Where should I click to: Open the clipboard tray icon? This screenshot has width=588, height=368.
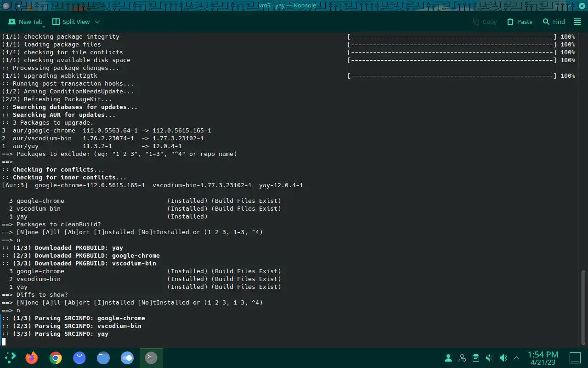(x=476, y=358)
